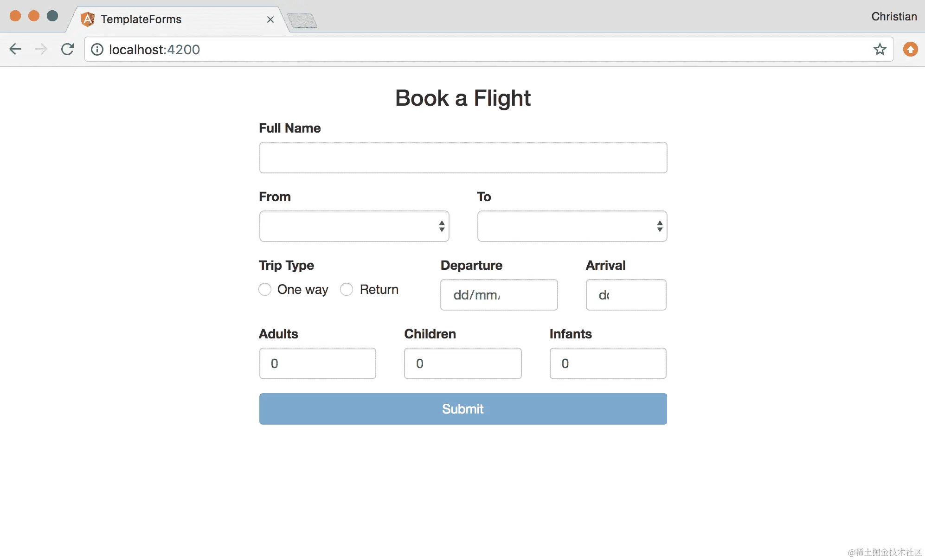Select the One way radio button
Screen dimensions: 925x560
coord(265,289)
